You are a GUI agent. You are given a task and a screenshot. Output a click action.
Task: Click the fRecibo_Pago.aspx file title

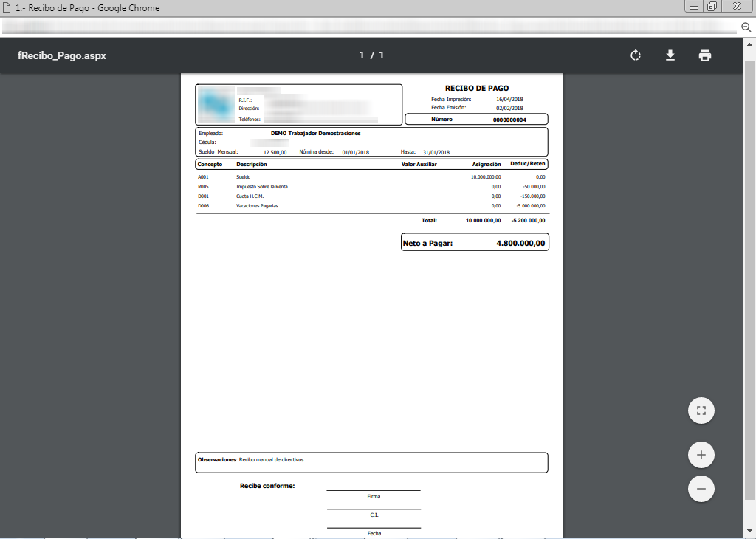(62, 55)
